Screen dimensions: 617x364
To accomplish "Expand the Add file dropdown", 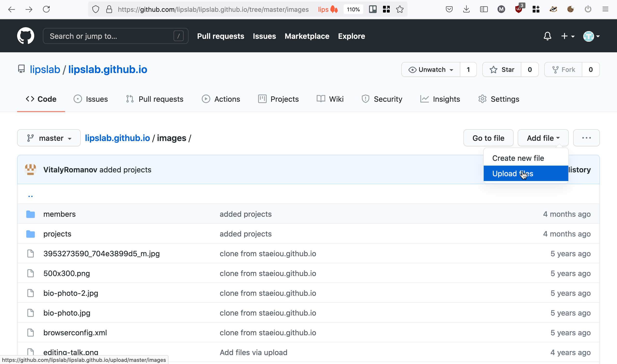I will pyautogui.click(x=543, y=138).
